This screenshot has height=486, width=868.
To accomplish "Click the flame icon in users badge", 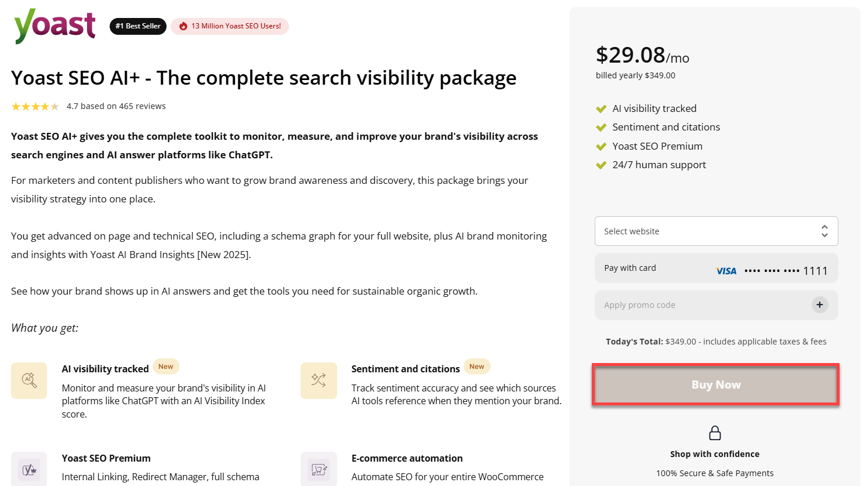I will pos(183,26).
